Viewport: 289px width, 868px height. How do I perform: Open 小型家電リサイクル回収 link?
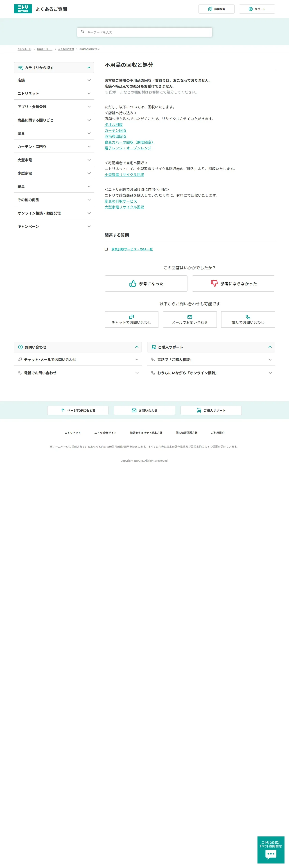pyautogui.click(x=124, y=175)
